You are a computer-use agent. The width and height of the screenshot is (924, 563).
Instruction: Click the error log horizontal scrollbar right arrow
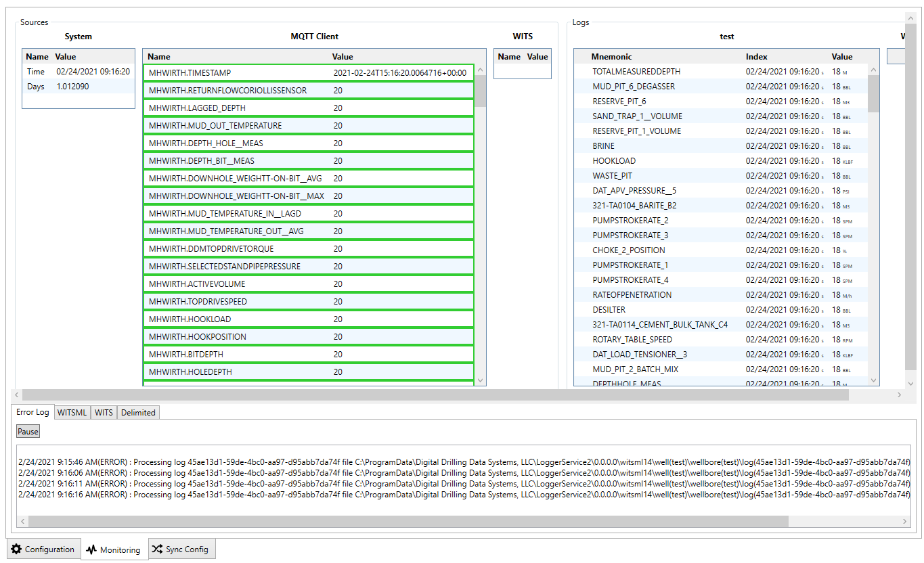905,522
